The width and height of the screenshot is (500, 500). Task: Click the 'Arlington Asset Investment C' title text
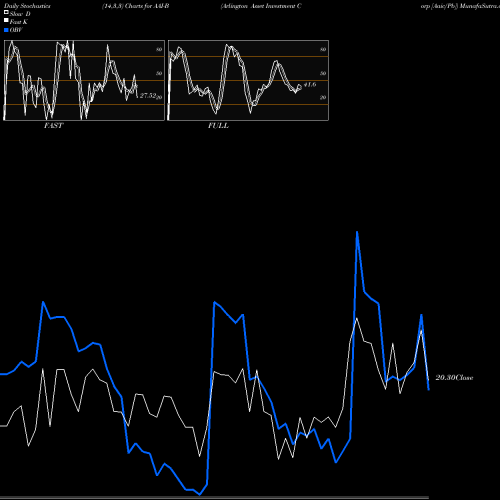(x=261, y=6)
